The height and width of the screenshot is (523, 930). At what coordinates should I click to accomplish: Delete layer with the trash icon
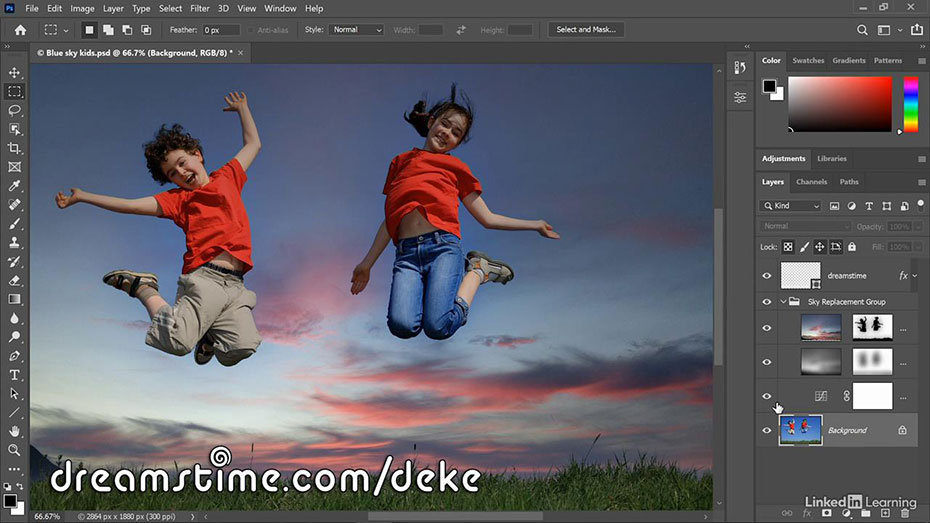click(x=904, y=513)
